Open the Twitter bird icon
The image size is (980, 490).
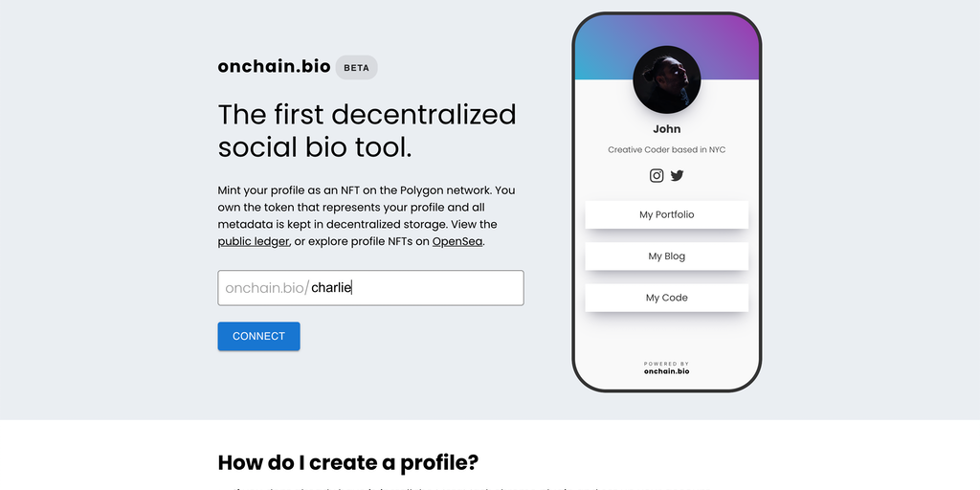coord(678,175)
